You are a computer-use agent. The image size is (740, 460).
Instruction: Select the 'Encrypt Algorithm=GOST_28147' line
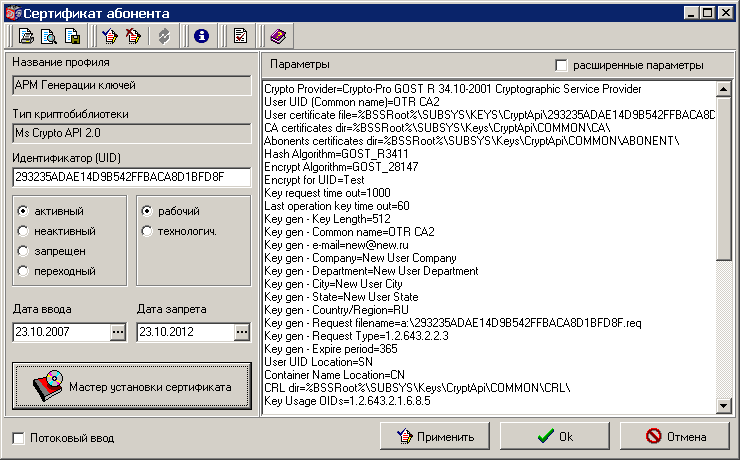click(x=341, y=167)
